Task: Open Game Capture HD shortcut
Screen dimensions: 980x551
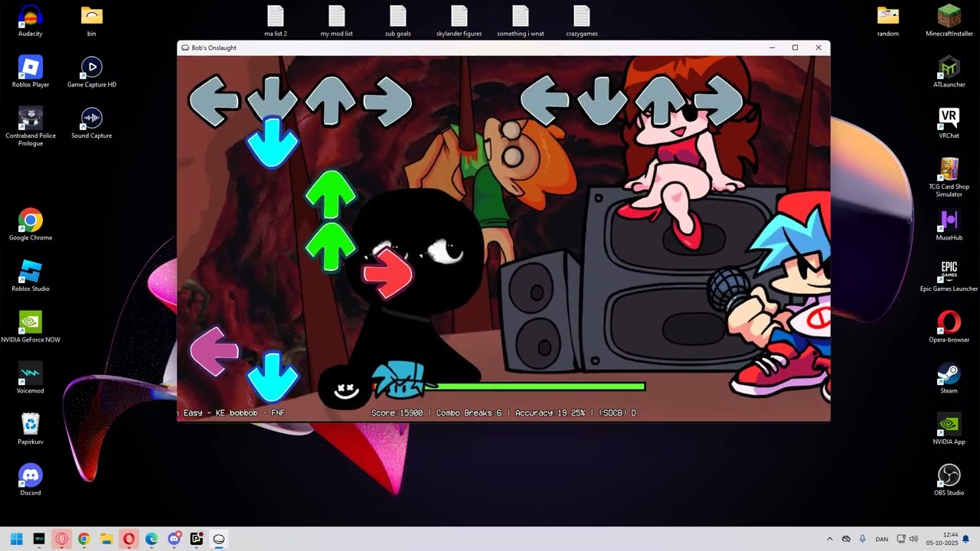Action: click(x=91, y=72)
